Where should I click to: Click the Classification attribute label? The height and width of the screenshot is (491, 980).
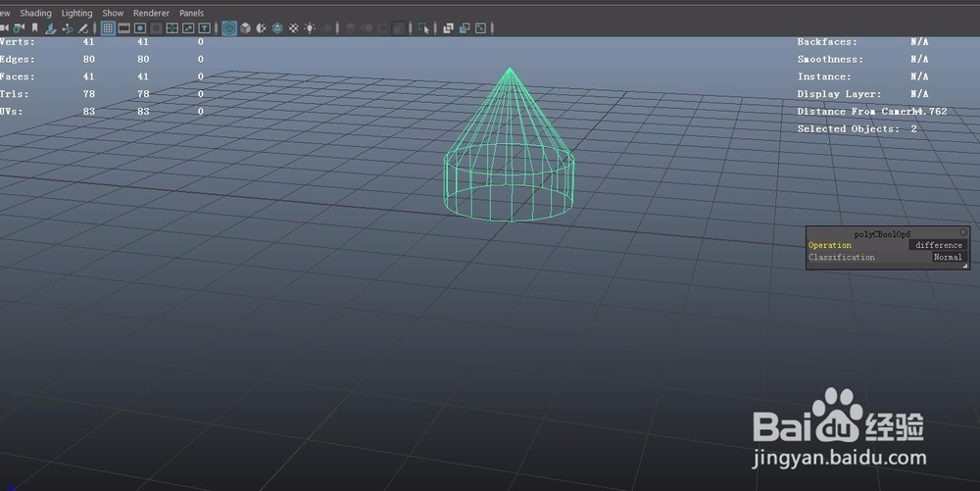841,257
